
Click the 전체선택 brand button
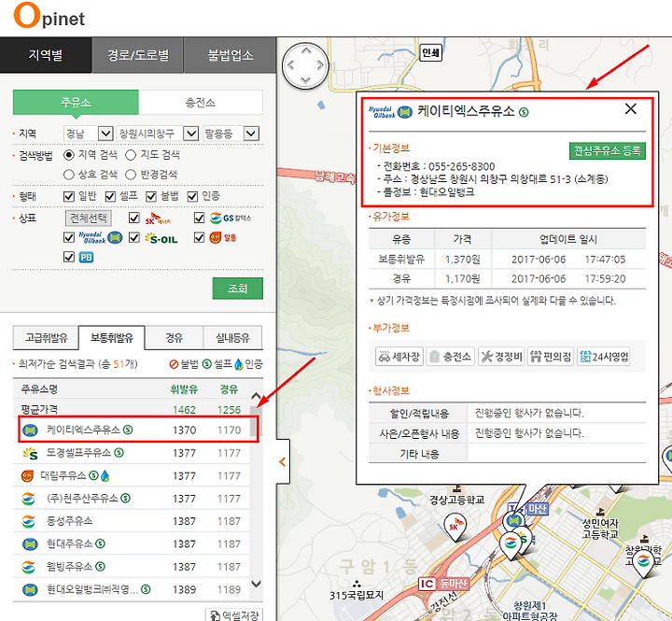point(89,218)
